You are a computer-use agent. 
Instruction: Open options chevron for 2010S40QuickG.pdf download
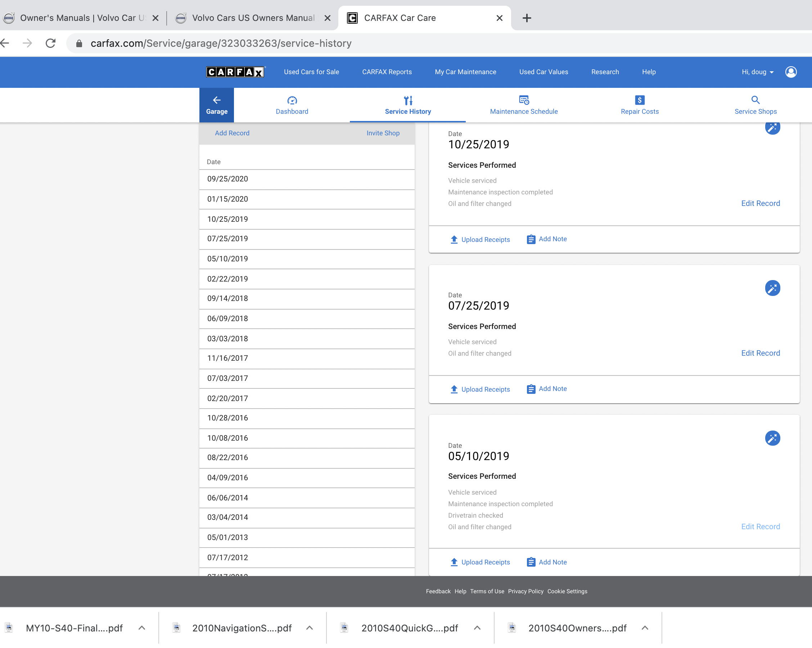(x=477, y=627)
